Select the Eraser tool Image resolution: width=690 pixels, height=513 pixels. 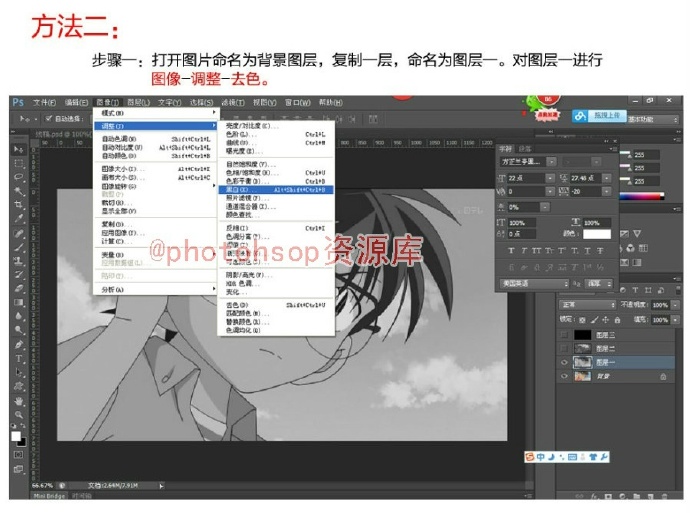[x=18, y=288]
